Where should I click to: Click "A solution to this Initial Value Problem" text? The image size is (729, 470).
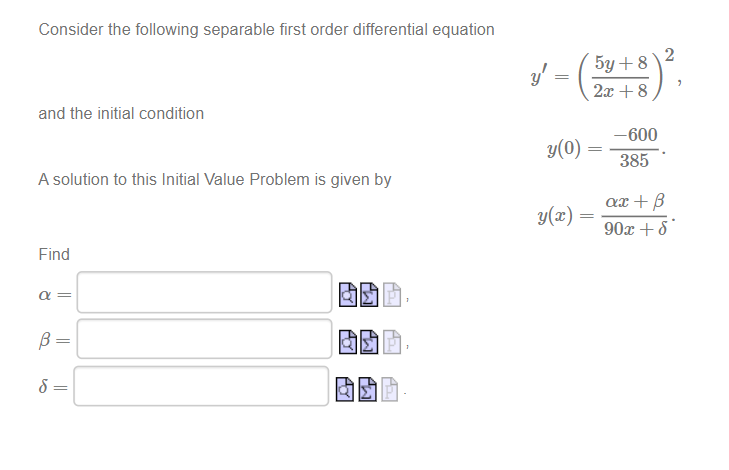point(215,179)
